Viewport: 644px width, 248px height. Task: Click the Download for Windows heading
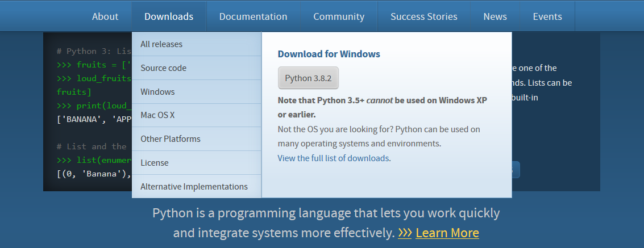pos(329,54)
